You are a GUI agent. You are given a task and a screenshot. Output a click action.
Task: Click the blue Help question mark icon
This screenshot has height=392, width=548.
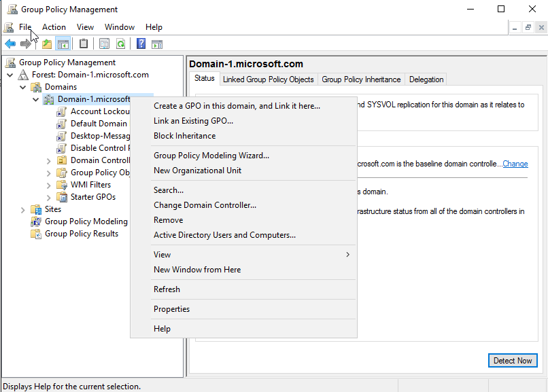coord(141,44)
